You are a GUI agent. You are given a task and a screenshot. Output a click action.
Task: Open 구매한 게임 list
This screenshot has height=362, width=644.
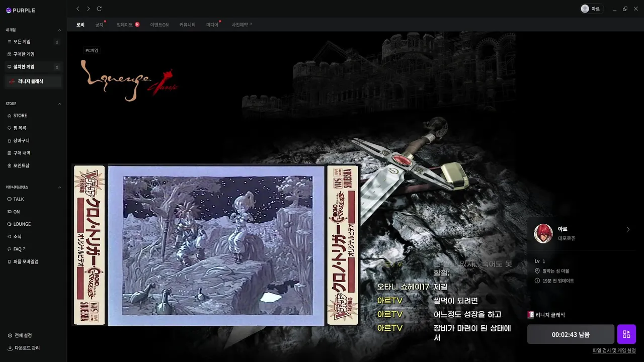[x=33, y=54]
